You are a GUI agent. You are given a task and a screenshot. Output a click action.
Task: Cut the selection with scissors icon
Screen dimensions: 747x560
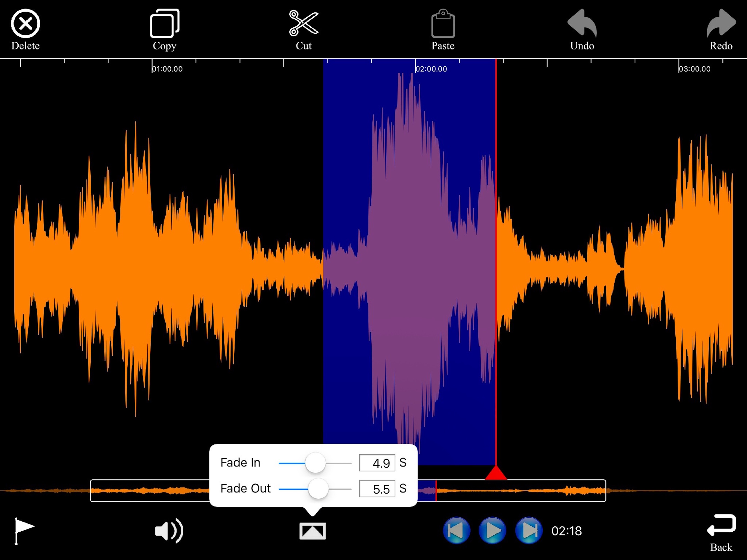tap(304, 23)
